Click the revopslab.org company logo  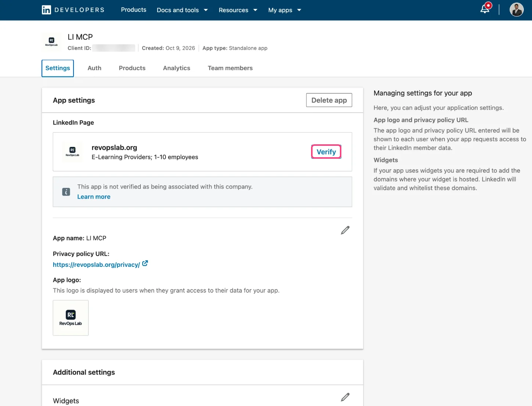pos(72,152)
